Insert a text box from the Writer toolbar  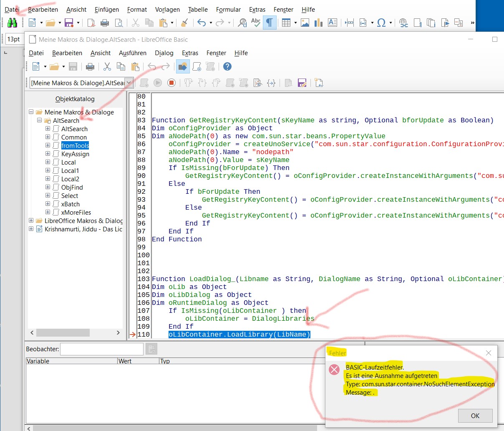pyautogui.click(x=333, y=23)
